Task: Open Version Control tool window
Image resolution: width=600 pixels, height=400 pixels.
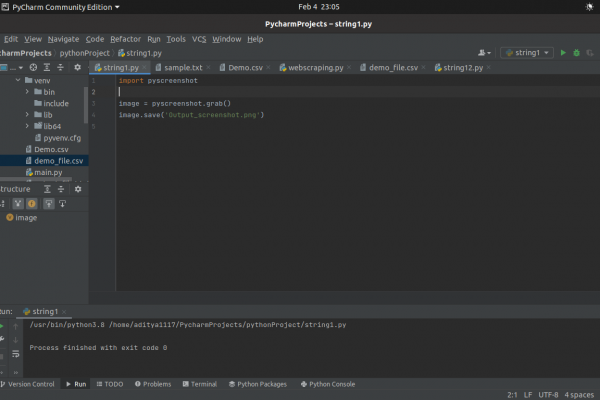Action: tap(28, 384)
